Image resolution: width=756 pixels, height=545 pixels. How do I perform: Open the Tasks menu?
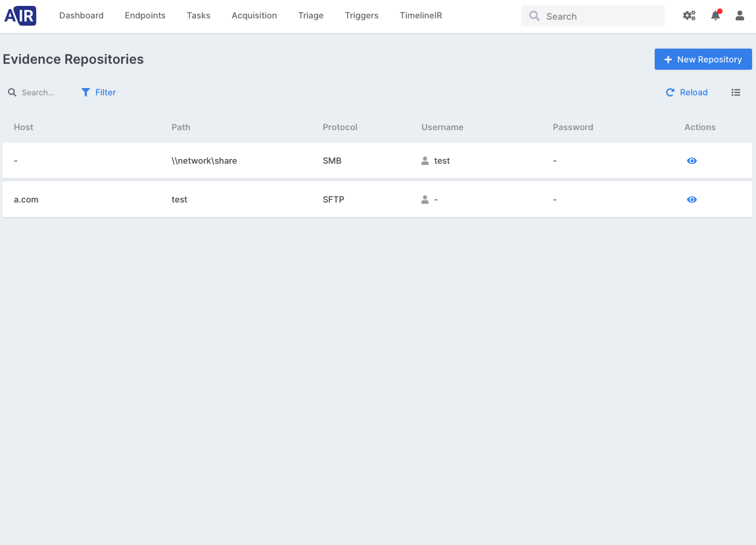199,16
